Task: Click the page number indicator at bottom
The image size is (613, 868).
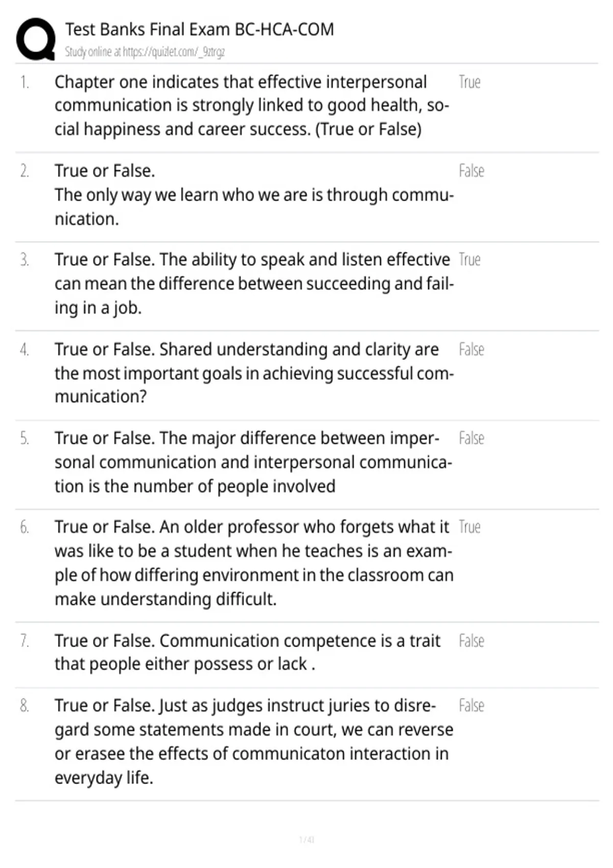Action: tap(306, 839)
